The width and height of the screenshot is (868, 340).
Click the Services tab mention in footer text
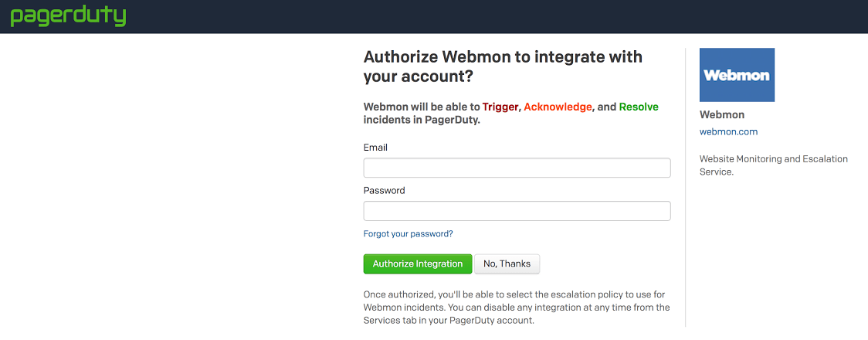coord(391,321)
